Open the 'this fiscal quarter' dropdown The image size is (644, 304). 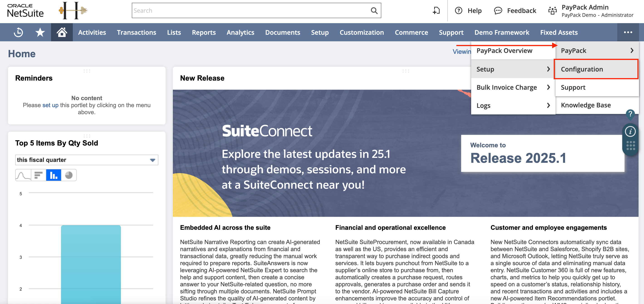[86, 160]
